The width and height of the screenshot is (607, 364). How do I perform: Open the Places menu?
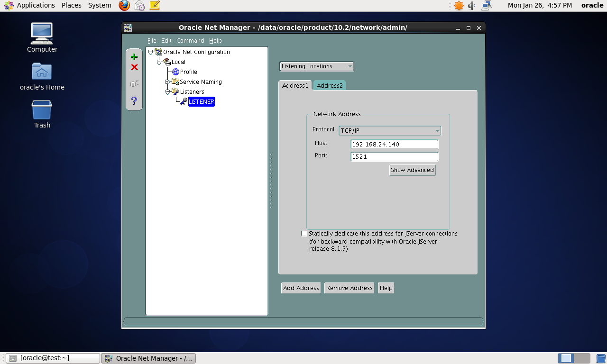(x=72, y=5)
